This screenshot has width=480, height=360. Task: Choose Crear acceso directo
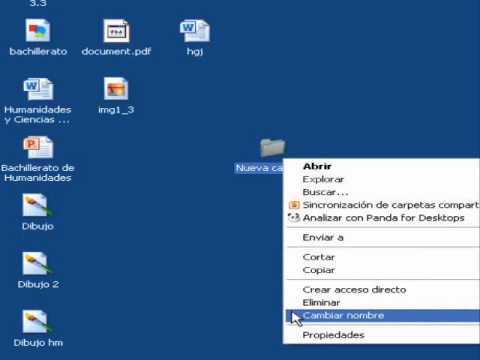click(x=382, y=290)
